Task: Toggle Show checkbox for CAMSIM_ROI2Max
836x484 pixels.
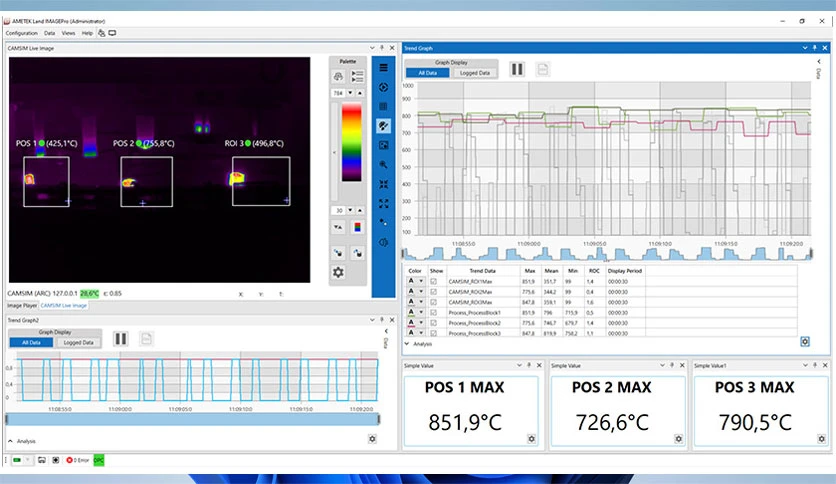Action: point(433,292)
